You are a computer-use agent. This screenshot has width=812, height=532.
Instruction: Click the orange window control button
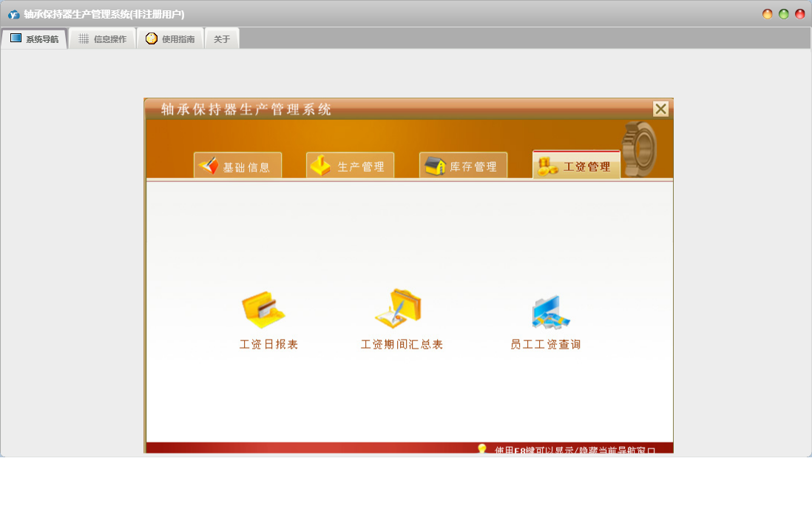[x=768, y=14]
